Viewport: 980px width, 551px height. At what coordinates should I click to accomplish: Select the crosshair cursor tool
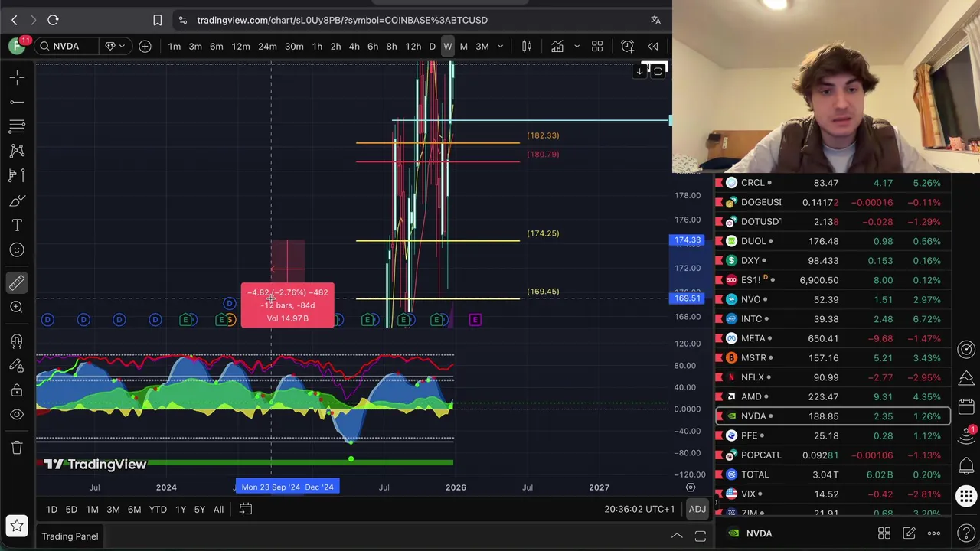pos(17,77)
